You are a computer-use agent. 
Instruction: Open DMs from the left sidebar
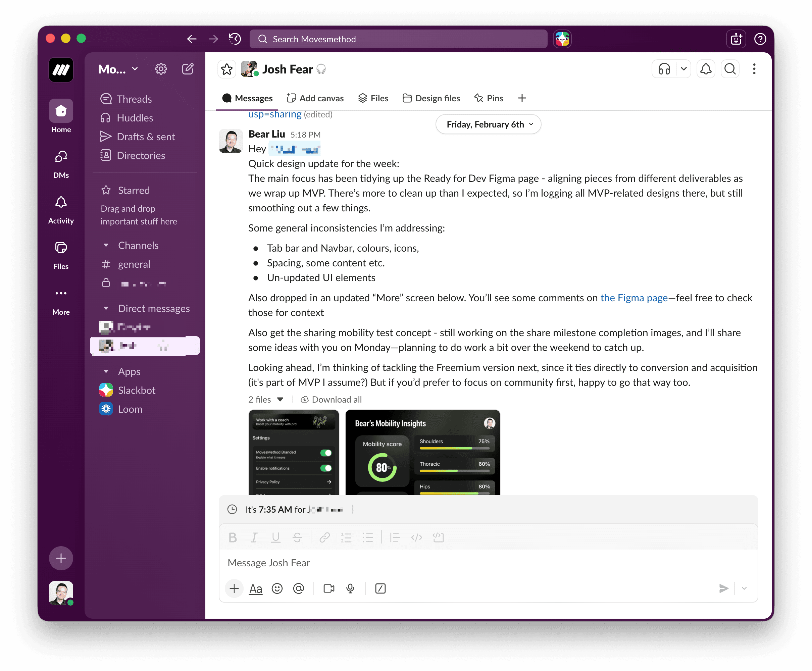point(61,162)
